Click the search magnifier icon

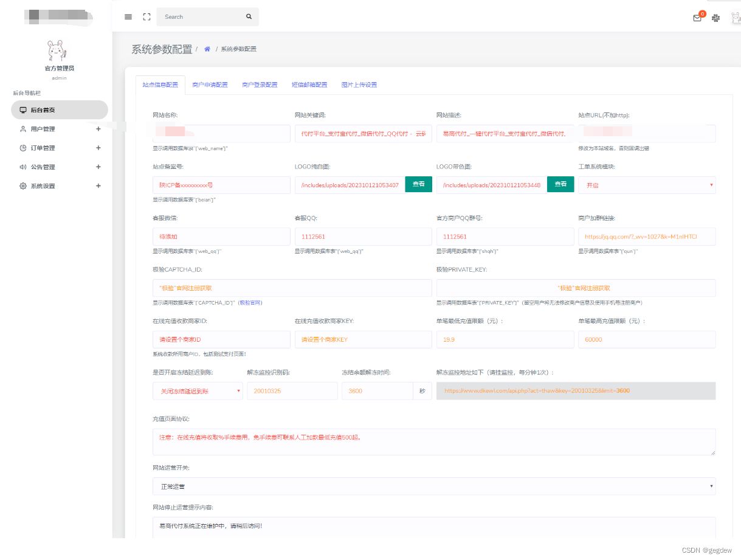[249, 16]
